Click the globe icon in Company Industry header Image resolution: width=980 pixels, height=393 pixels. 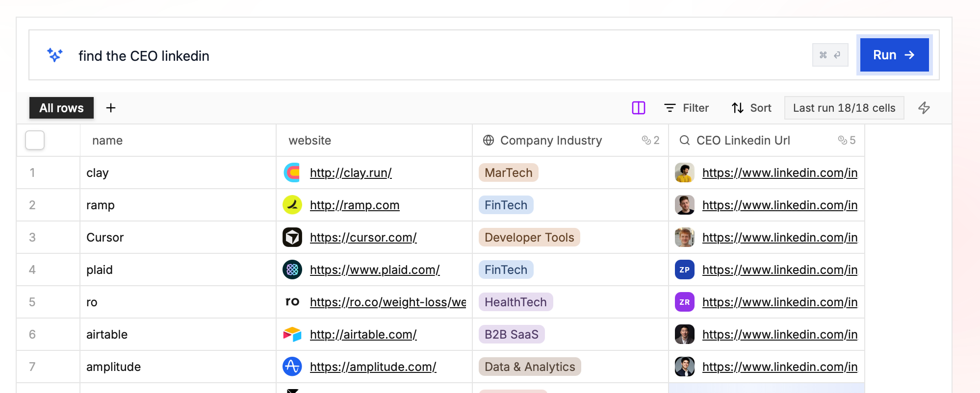click(x=489, y=140)
